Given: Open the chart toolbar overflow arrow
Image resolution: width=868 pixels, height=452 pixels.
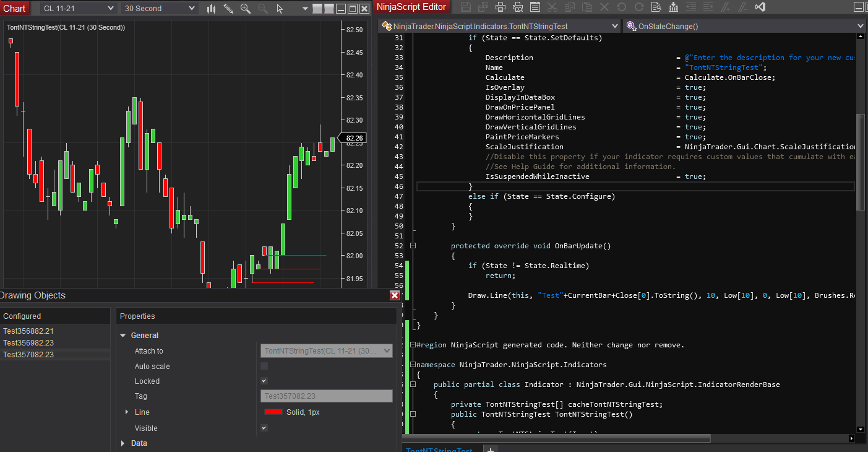Looking at the screenshot, I should click(x=305, y=9).
